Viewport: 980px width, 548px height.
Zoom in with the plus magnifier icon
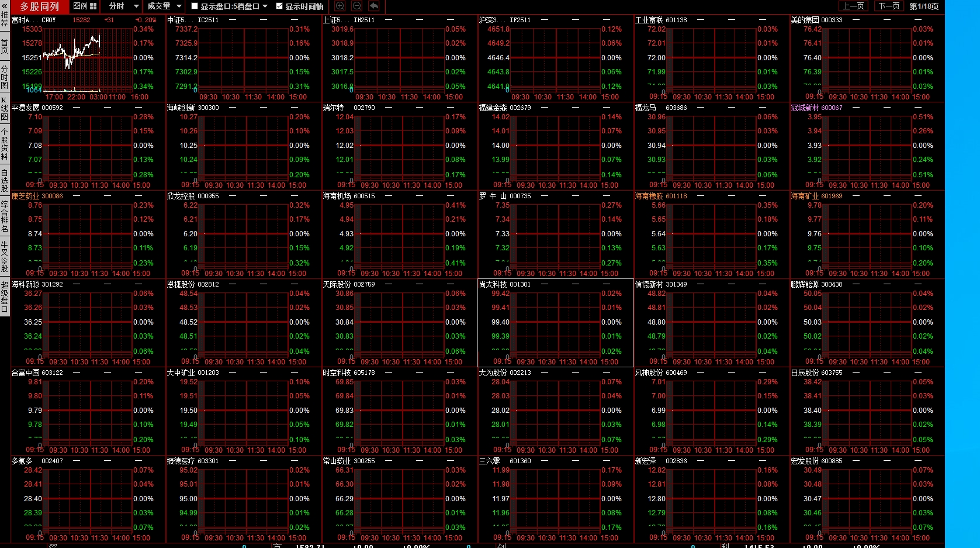pyautogui.click(x=340, y=6)
